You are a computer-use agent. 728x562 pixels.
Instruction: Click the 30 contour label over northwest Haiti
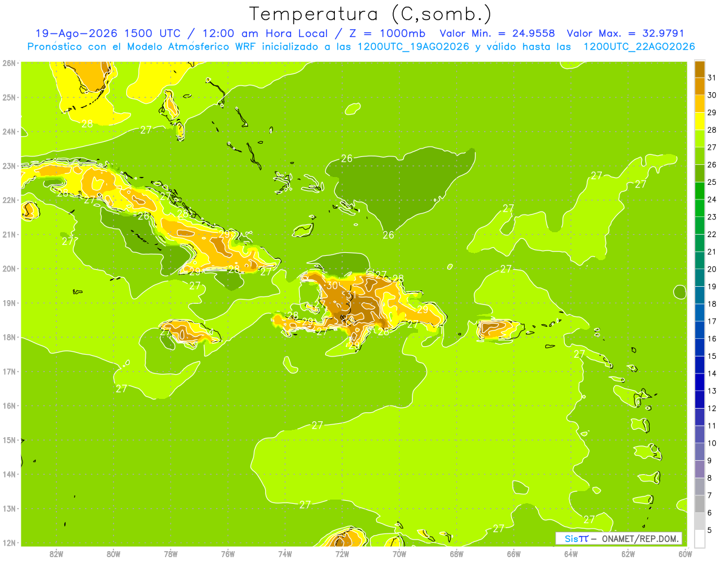(332, 286)
